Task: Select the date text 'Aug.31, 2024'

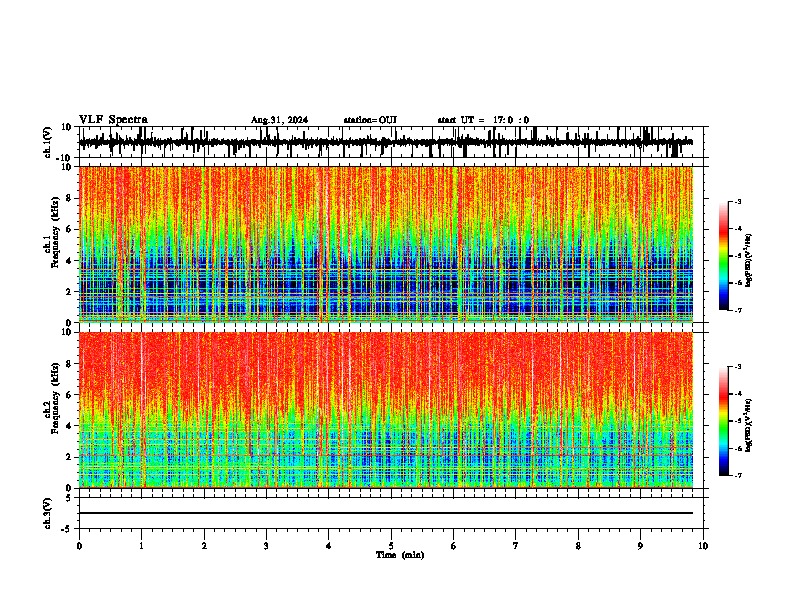Action: point(279,120)
